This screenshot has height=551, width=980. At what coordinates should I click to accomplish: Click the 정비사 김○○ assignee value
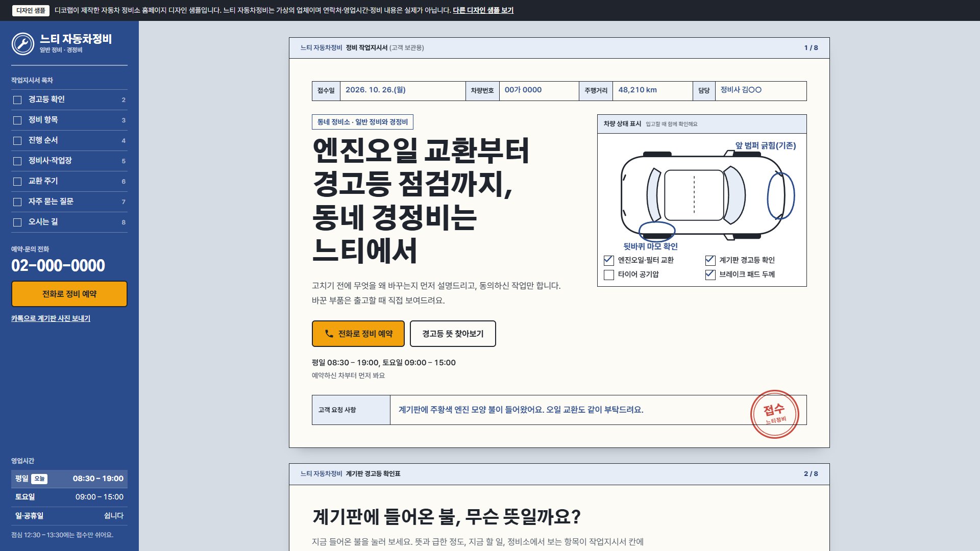click(741, 90)
